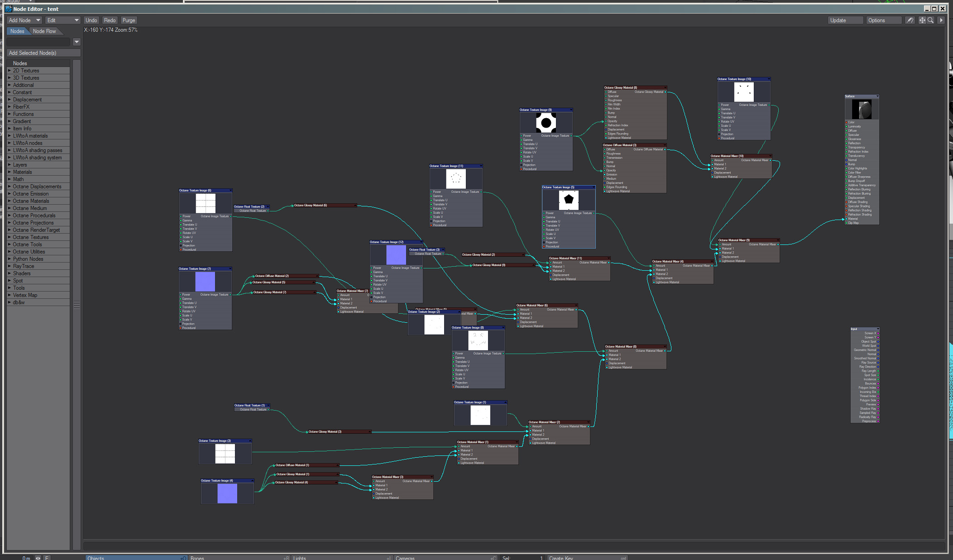Click the Purge button
Image resolution: width=953 pixels, height=560 pixels.
click(129, 20)
